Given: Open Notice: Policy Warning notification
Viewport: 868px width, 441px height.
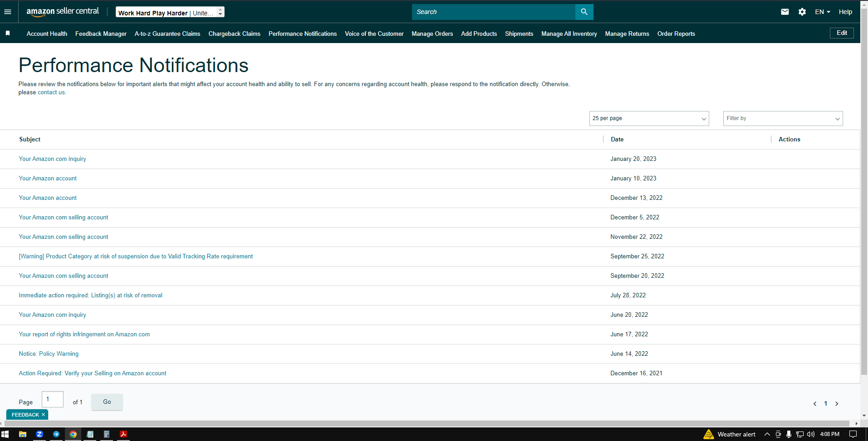Looking at the screenshot, I should pyautogui.click(x=49, y=354).
